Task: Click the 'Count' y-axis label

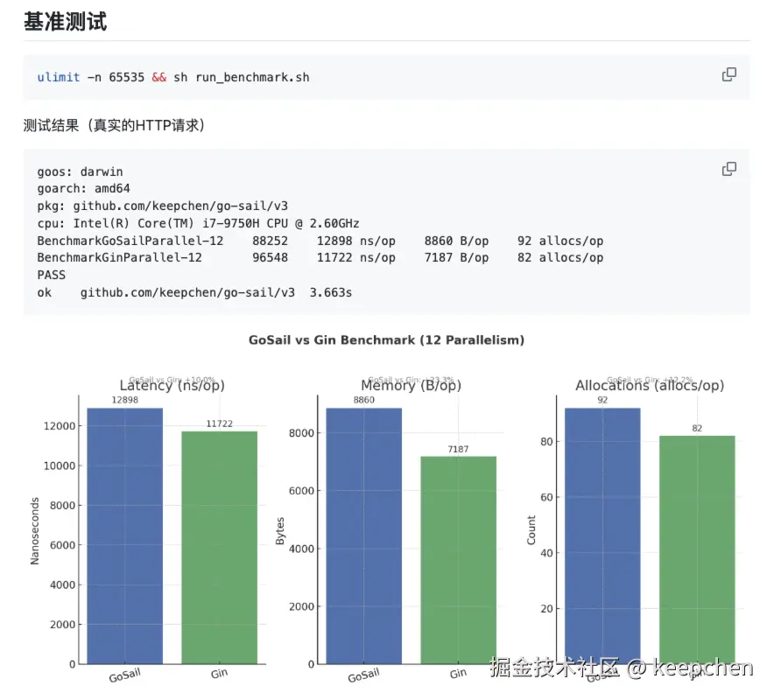Action: click(531, 530)
